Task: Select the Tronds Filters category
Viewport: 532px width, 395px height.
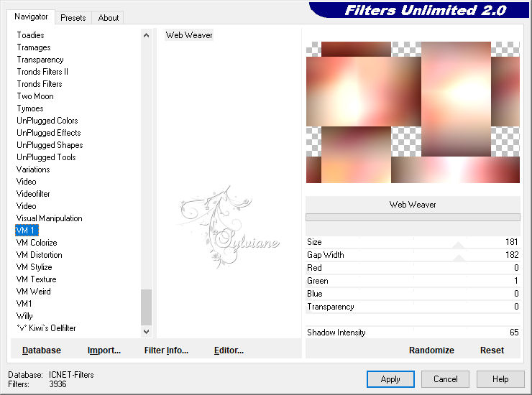Action: [x=40, y=84]
